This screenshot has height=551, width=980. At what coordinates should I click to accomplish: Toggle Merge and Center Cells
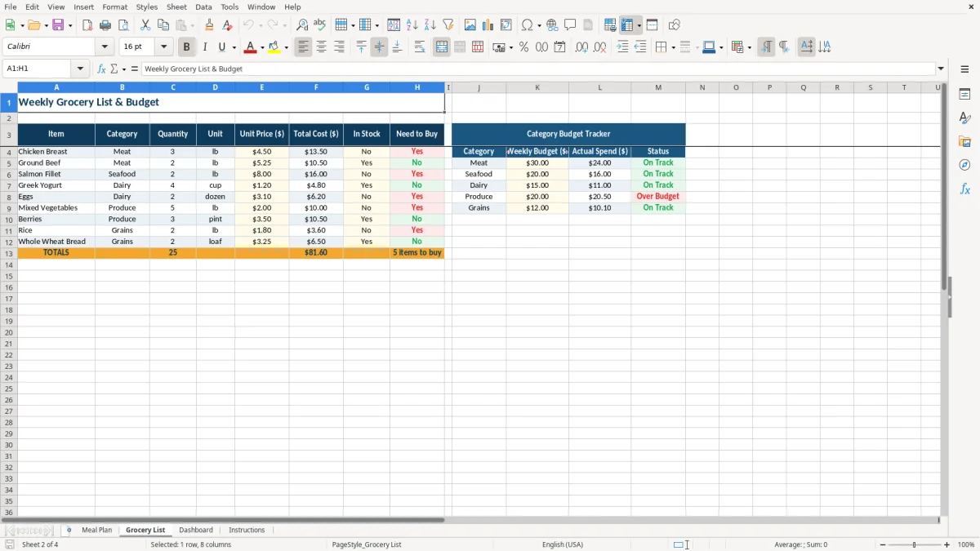point(442,47)
